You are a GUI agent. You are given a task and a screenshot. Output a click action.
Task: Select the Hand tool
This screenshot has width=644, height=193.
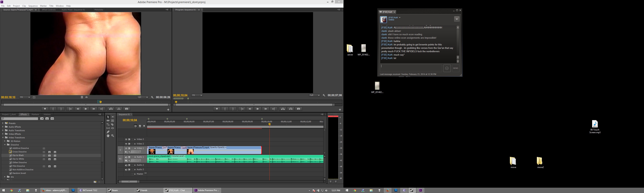pos(108,136)
